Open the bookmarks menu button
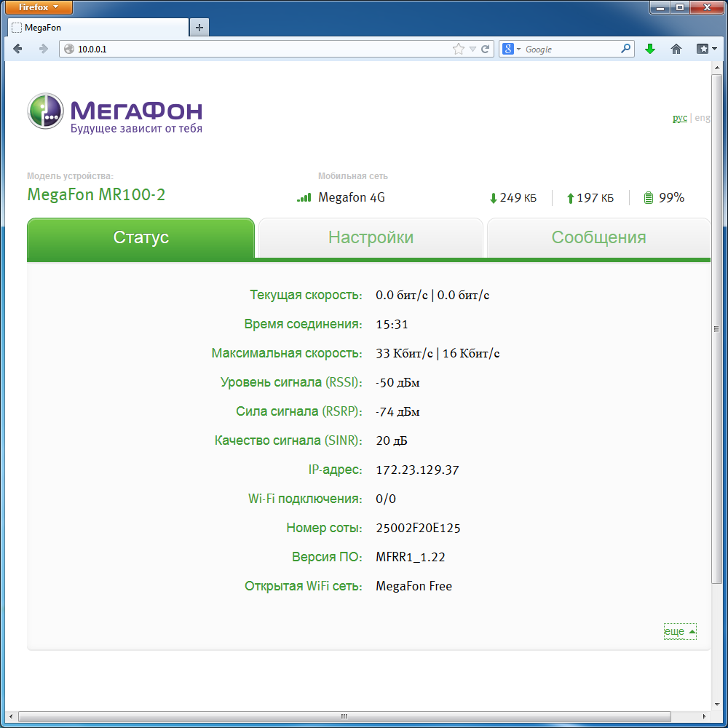The width and height of the screenshot is (728, 728). click(706, 49)
